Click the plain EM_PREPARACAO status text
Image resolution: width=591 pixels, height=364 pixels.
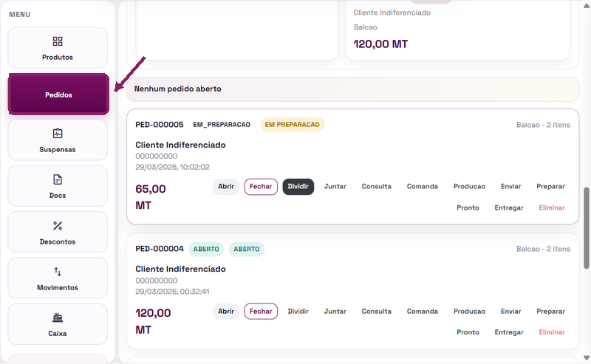tap(222, 125)
